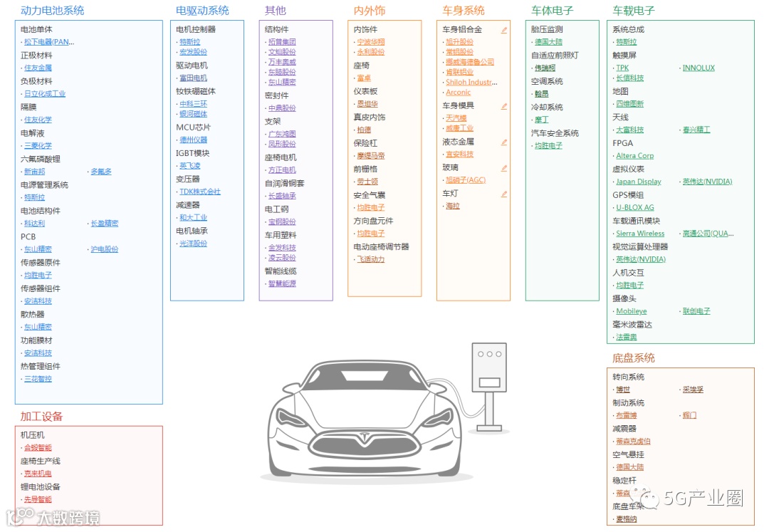This screenshot has height=532, width=769.
Task: Open the U-BLOX AG link
Action: click(x=635, y=208)
